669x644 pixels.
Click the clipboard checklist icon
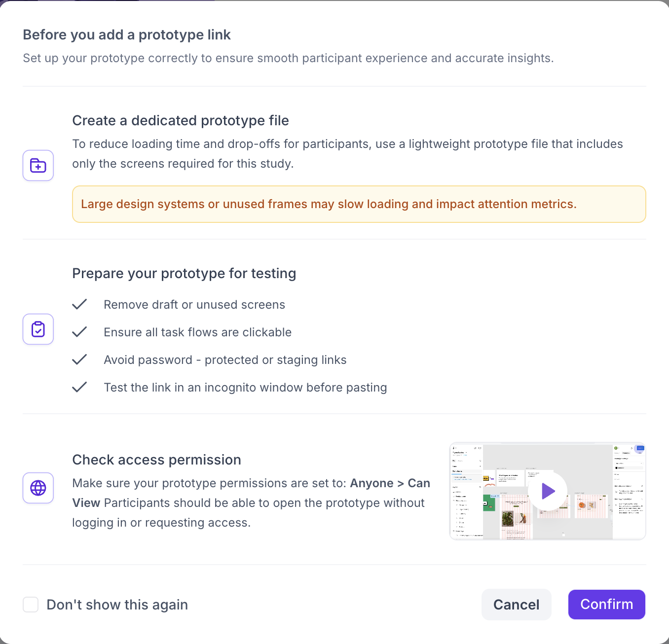(38, 329)
